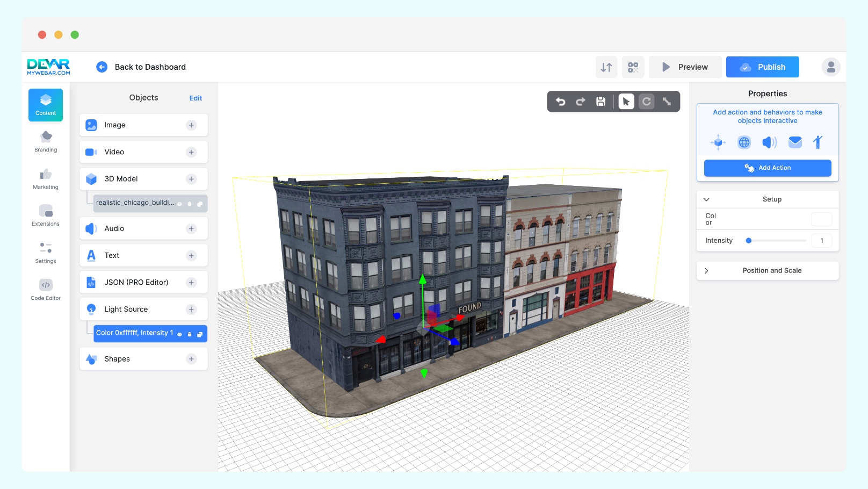Click the Intensity slider handle
This screenshot has width=868, height=489.
(x=749, y=241)
